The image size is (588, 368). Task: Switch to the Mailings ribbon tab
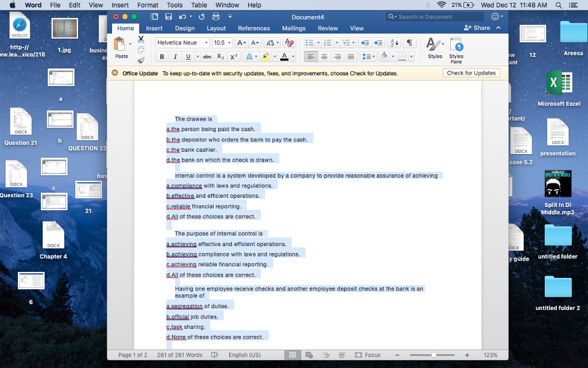(293, 28)
